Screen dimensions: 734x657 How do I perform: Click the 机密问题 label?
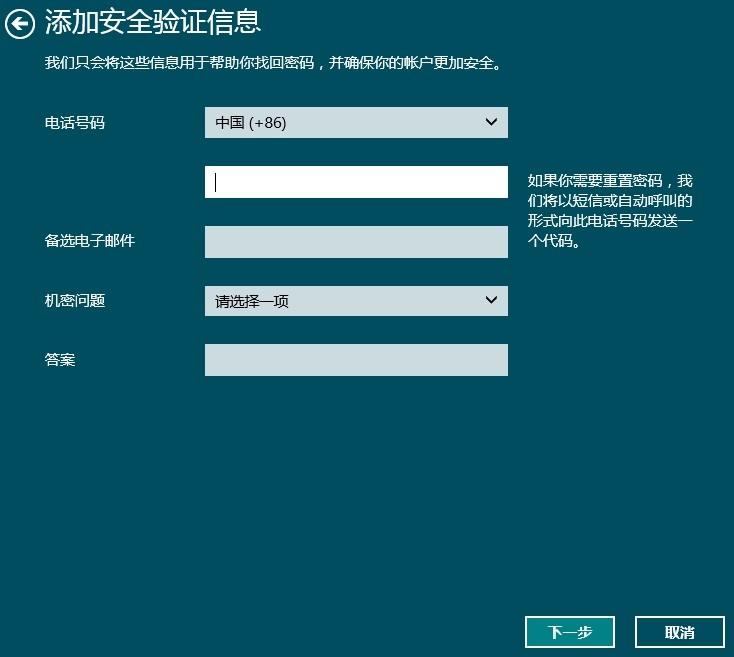click(75, 300)
